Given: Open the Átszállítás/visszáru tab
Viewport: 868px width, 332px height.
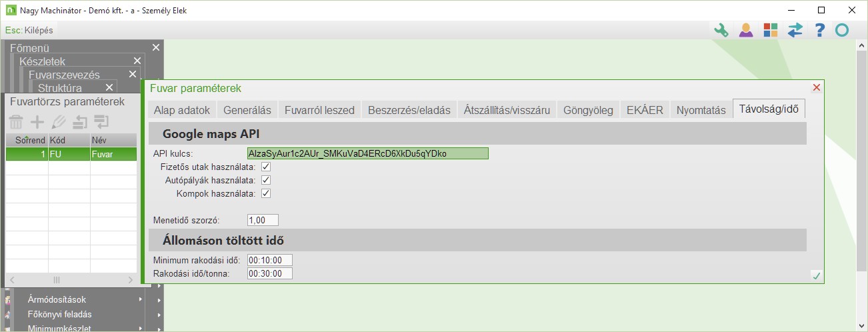Looking at the screenshot, I should pyautogui.click(x=507, y=110).
